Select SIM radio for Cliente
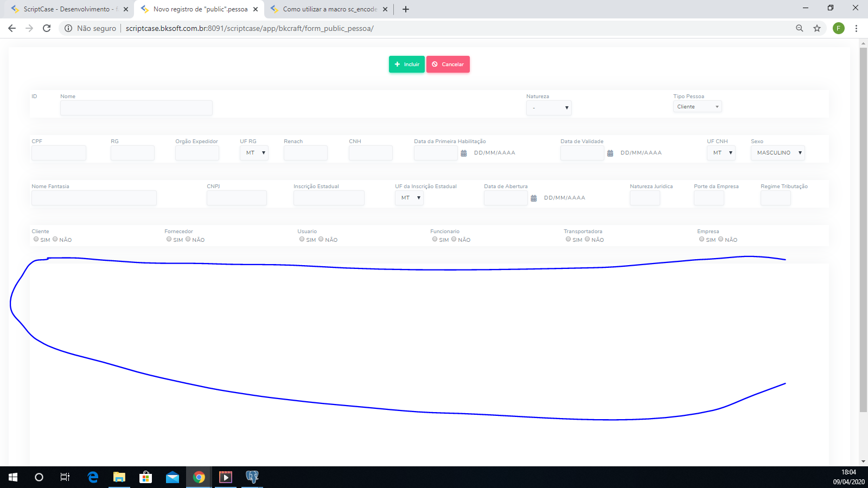The image size is (868, 488). pyautogui.click(x=36, y=239)
